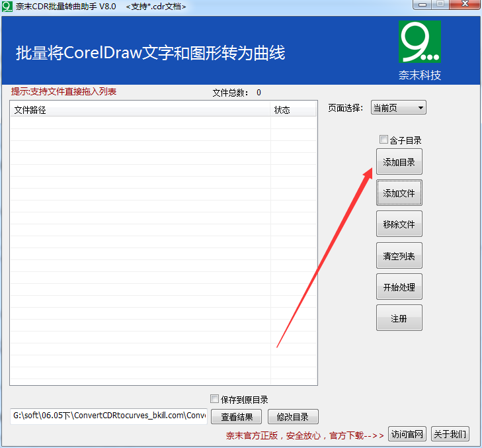Click the 添加目录 button
482x448 pixels.
pos(399,161)
